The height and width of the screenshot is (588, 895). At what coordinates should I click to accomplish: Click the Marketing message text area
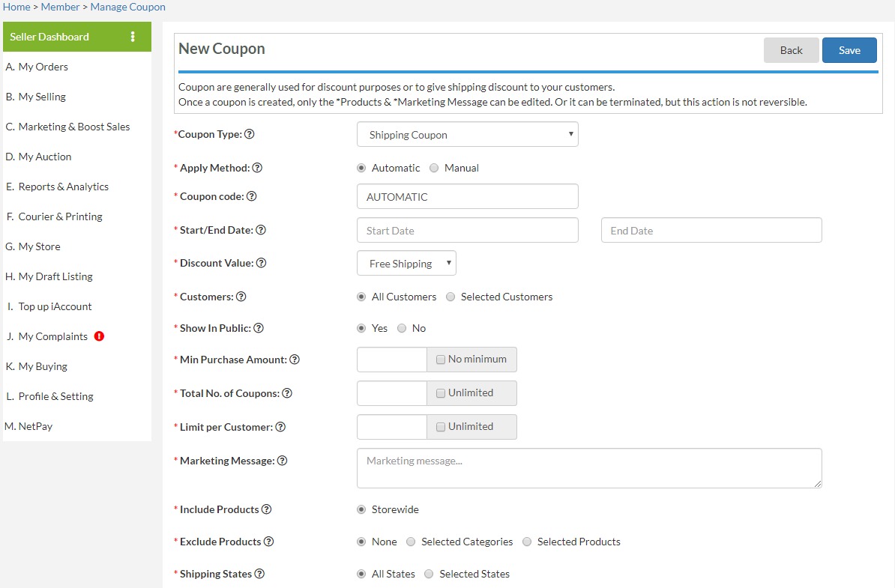point(590,468)
